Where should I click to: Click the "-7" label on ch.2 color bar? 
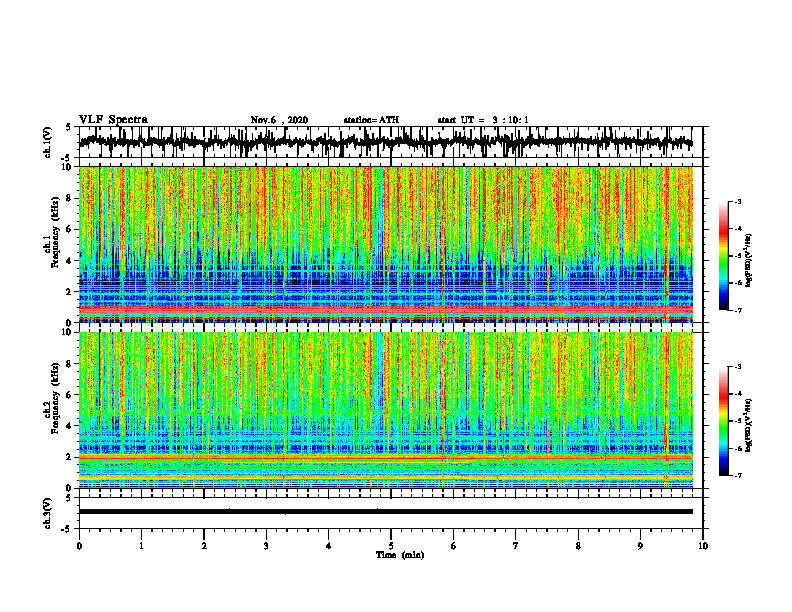pos(738,476)
